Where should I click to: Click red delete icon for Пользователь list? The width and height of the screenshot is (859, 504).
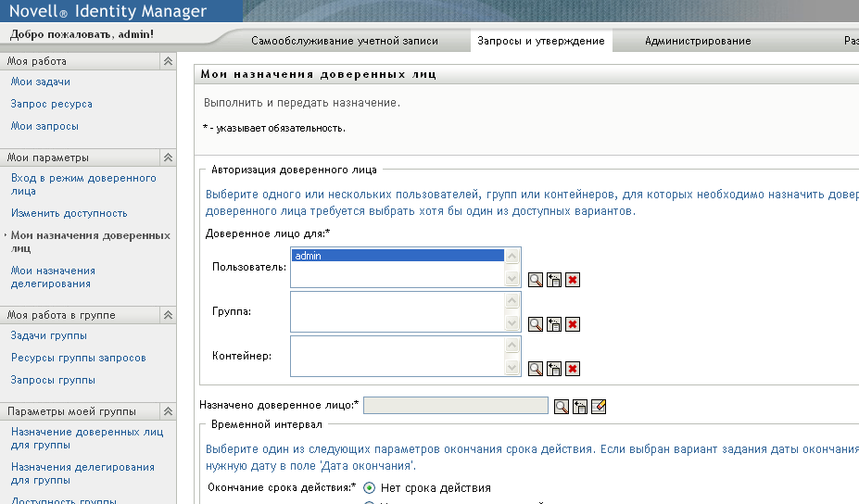click(x=573, y=280)
